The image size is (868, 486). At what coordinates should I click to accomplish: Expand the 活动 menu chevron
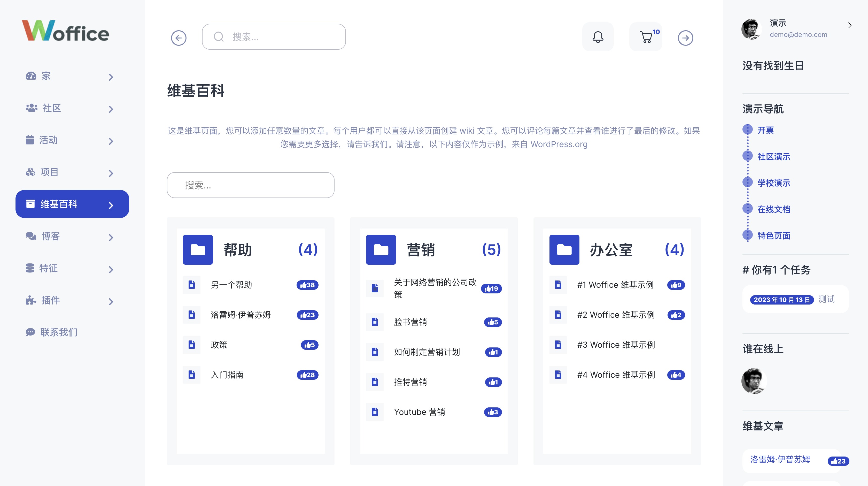click(111, 141)
